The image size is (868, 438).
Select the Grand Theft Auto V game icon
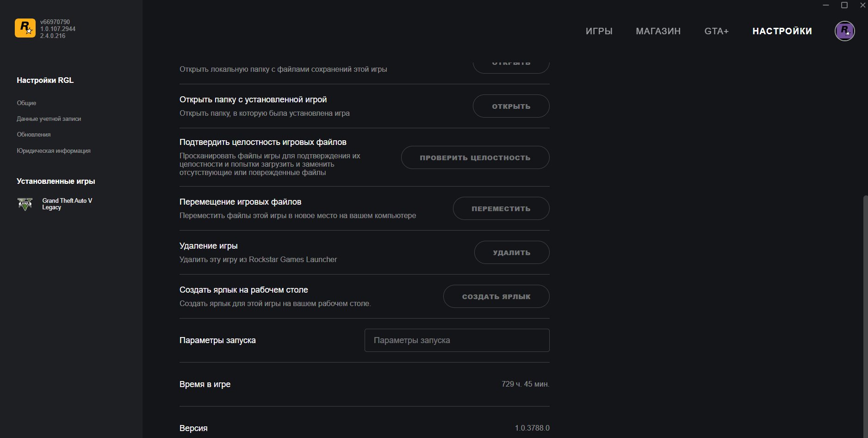coord(25,204)
